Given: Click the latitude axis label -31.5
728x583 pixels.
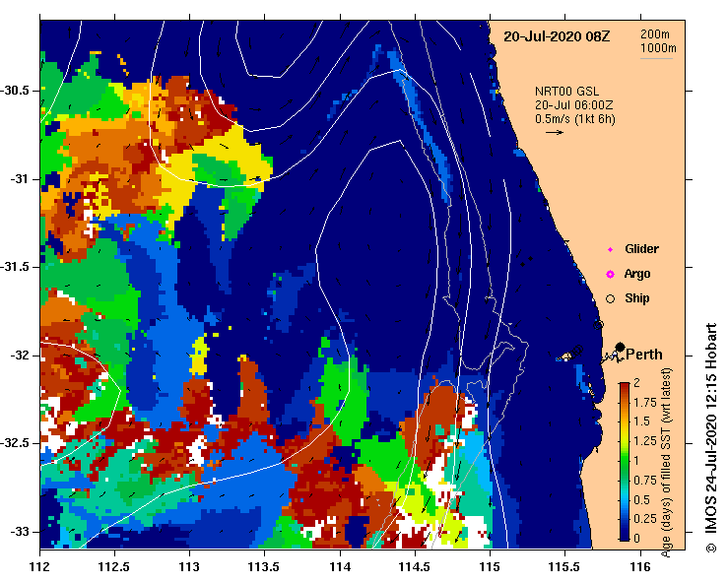Looking at the screenshot, I should (16, 267).
